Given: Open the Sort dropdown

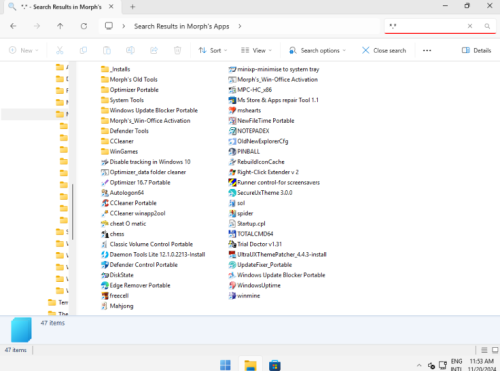Looking at the screenshot, I should pos(213,50).
